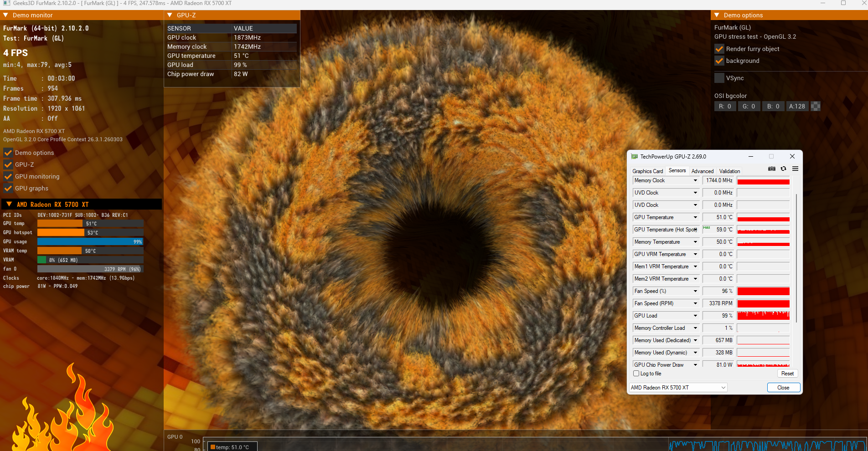The image size is (868, 451).
Task: Collapse the AMD Radeon RX 5700 XT section
Action: pyautogui.click(x=9, y=205)
